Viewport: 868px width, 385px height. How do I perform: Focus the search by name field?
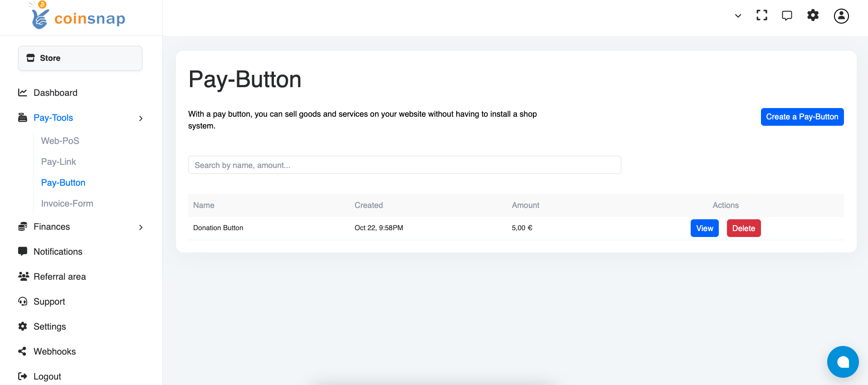point(404,165)
